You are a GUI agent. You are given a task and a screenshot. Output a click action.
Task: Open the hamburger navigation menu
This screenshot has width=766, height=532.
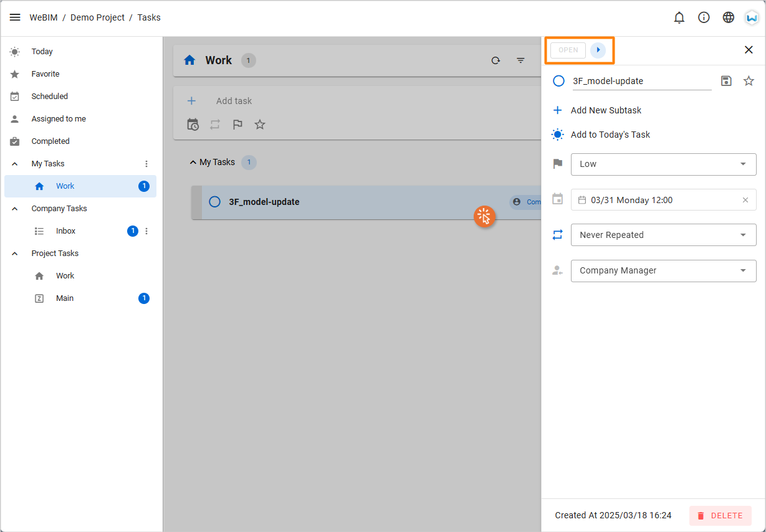click(x=15, y=17)
